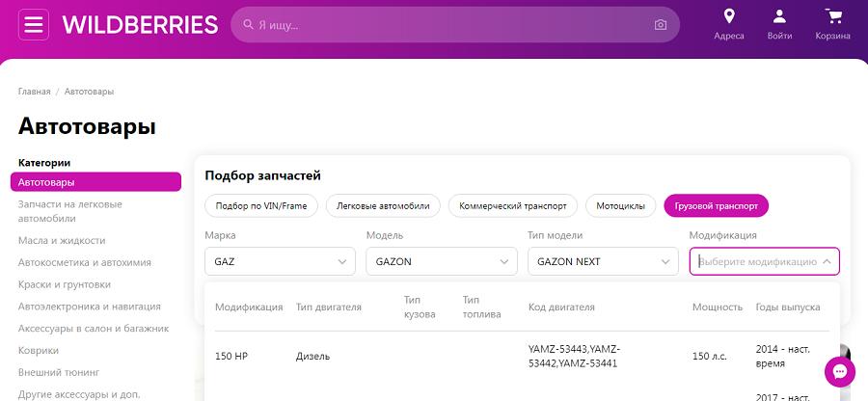The height and width of the screenshot is (401, 868).
Task: Click the Автотовары page title
Action: pyautogui.click(x=87, y=126)
